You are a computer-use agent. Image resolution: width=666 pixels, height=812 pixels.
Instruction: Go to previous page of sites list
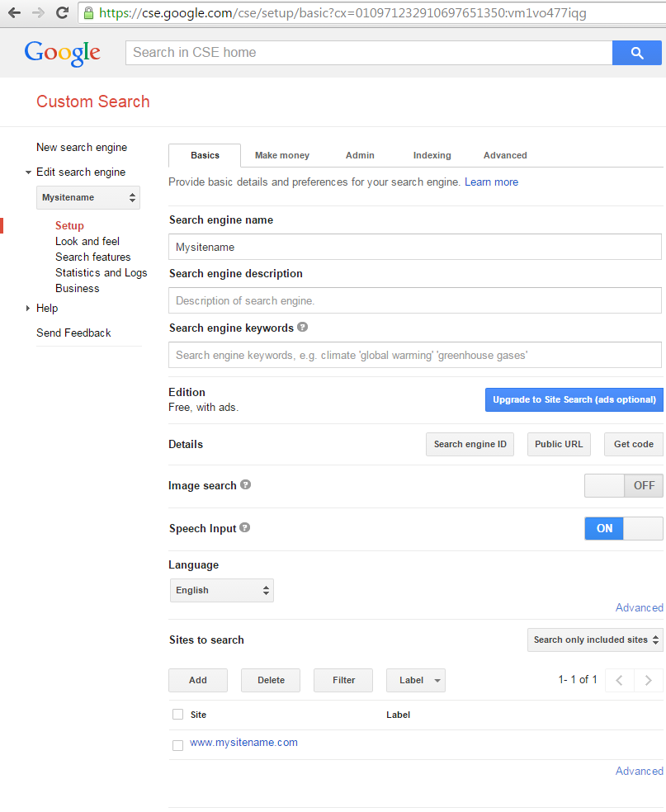pos(620,680)
